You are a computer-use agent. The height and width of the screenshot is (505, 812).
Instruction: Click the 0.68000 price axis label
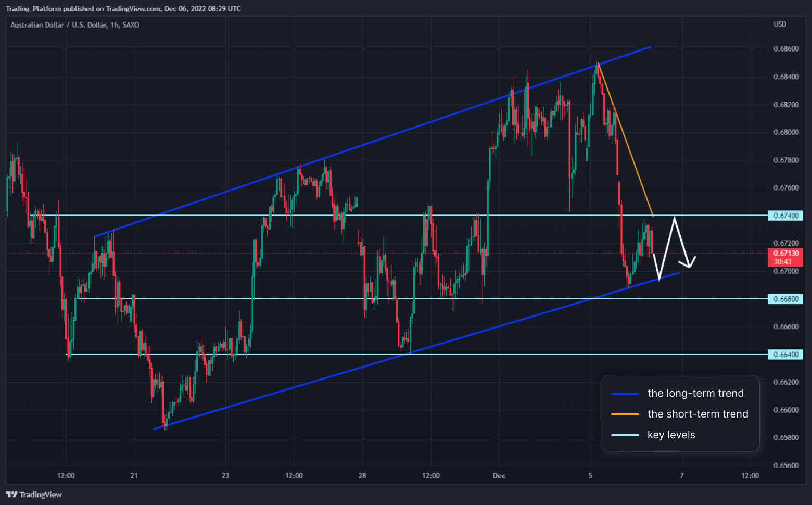tap(786, 132)
